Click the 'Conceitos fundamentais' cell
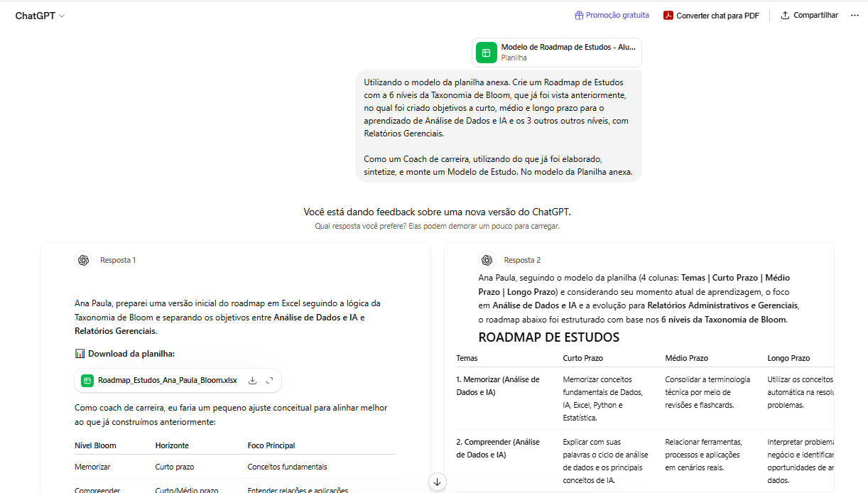This screenshot has width=868, height=493. tap(287, 467)
